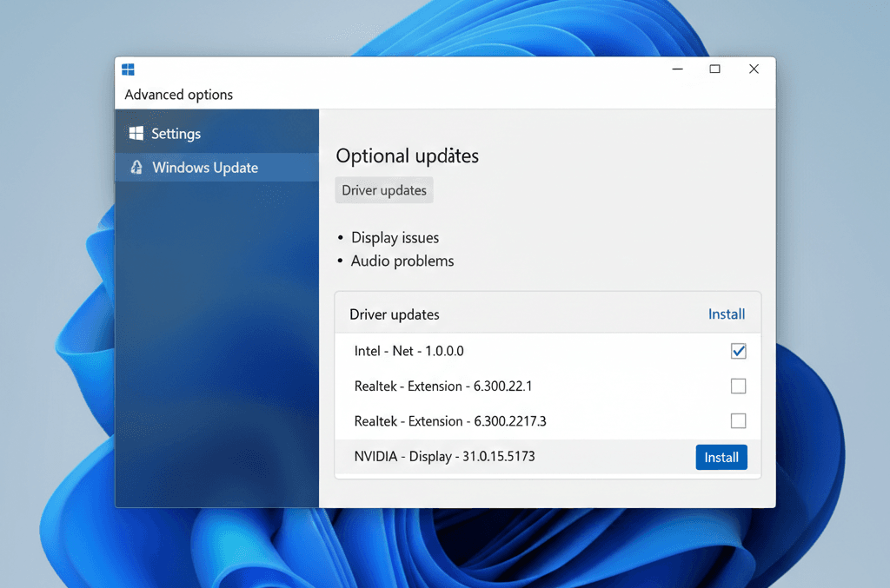Image resolution: width=890 pixels, height=588 pixels.
Task: Tick the Realtek Extension 6.300.2217.3 checkbox
Action: pyautogui.click(x=738, y=421)
